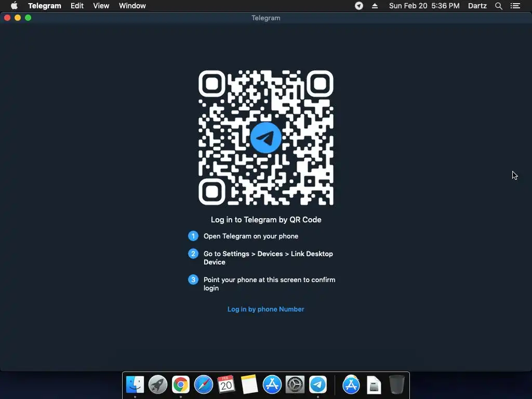This screenshot has width=532, height=399.
Task: Open Finder from the dock
Action: pyautogui.click(x=135, y=384)
